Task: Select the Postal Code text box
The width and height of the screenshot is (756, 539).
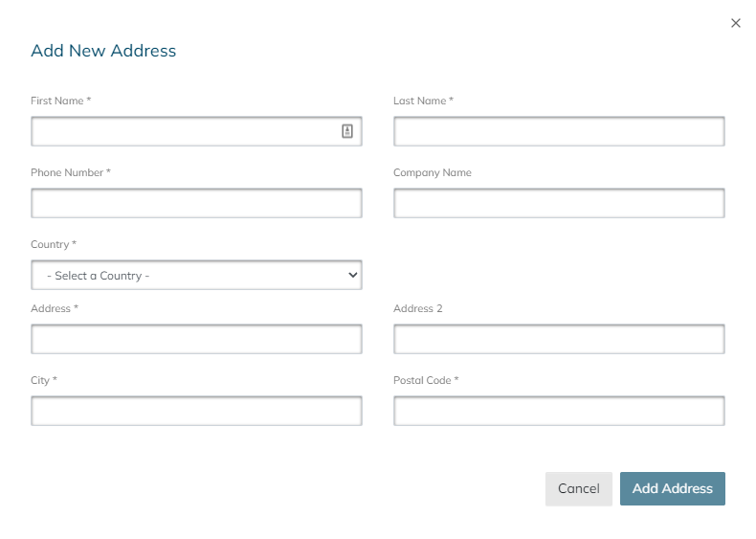Action: point(559,411)
